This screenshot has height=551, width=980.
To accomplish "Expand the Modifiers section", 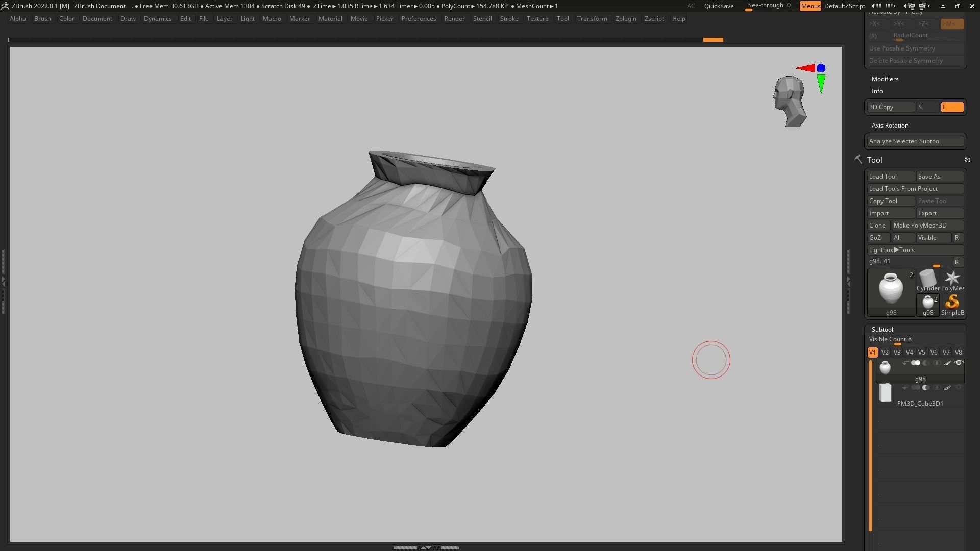I will (885, 79).
